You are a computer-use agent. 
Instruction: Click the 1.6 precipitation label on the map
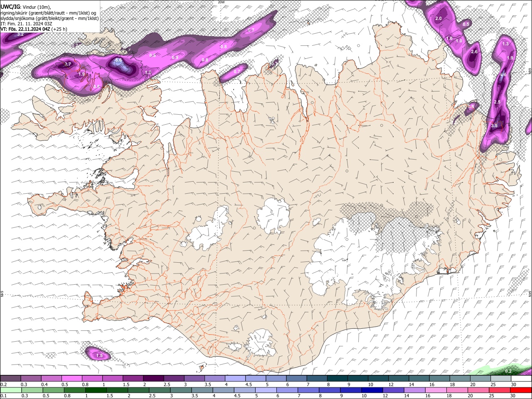449,38
